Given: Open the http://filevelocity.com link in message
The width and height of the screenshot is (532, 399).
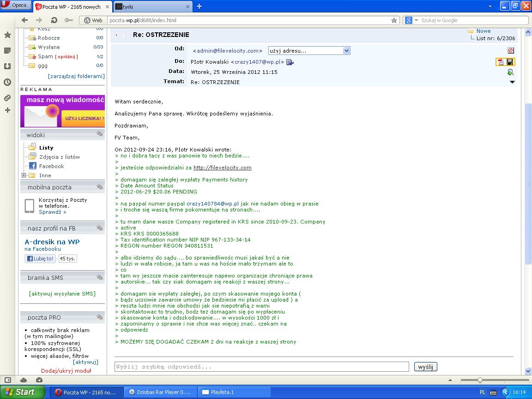Looking at the screenshot, I should click(223, 168).
